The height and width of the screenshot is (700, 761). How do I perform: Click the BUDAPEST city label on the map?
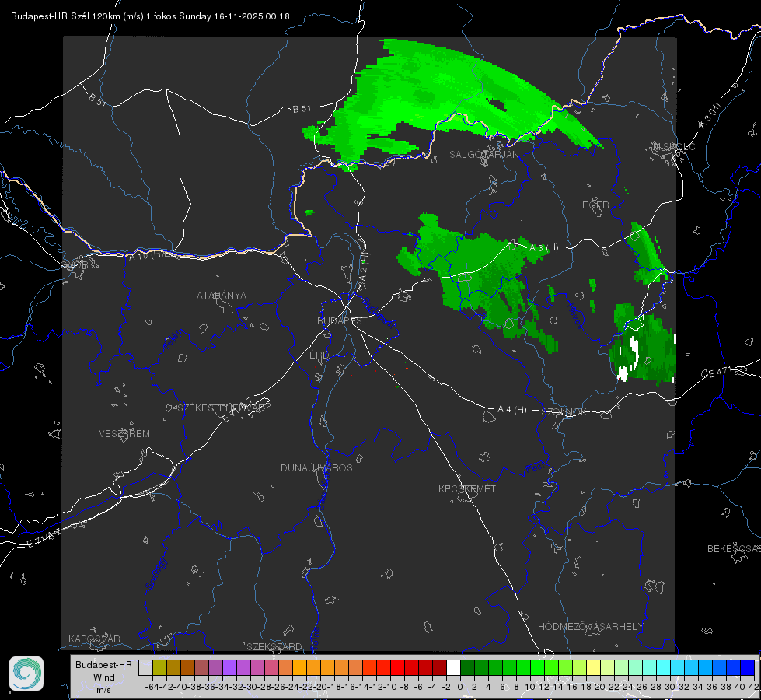pyautogui.click(x=342, y=320)
